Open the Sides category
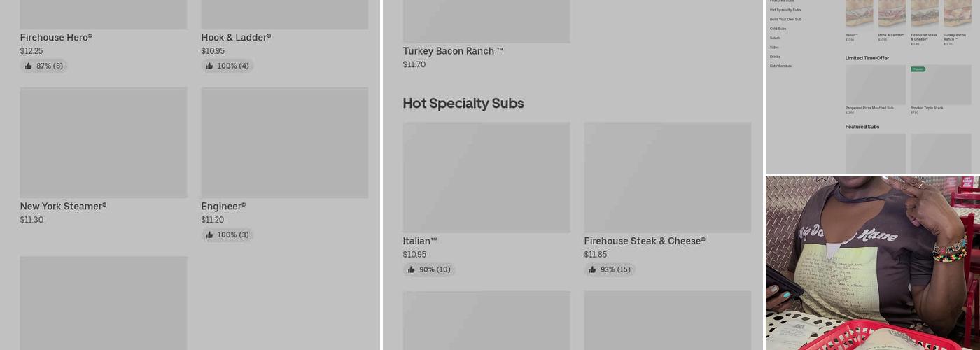The image size is (980, 350). tap(774, 48)
